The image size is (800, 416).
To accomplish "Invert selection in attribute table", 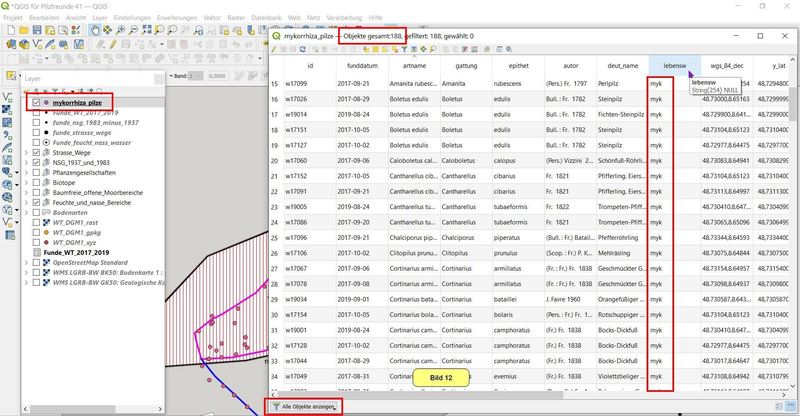I will click(x=385, y=49).
